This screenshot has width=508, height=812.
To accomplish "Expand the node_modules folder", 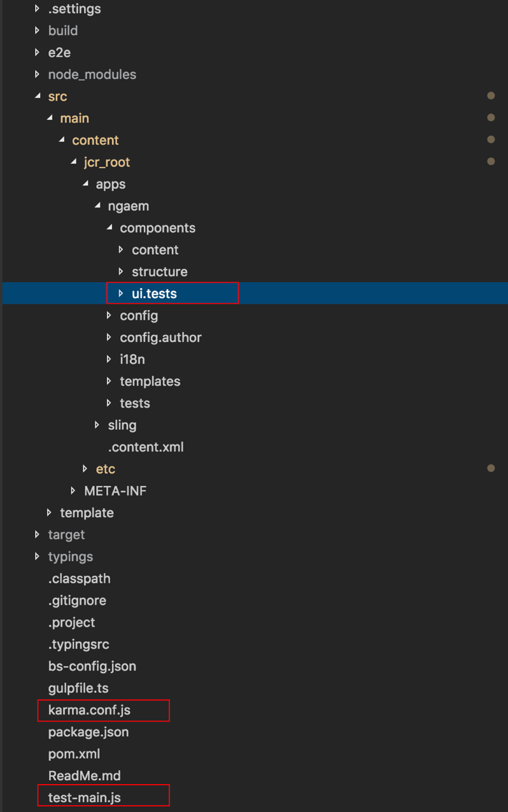I will (x=37, y=74).
